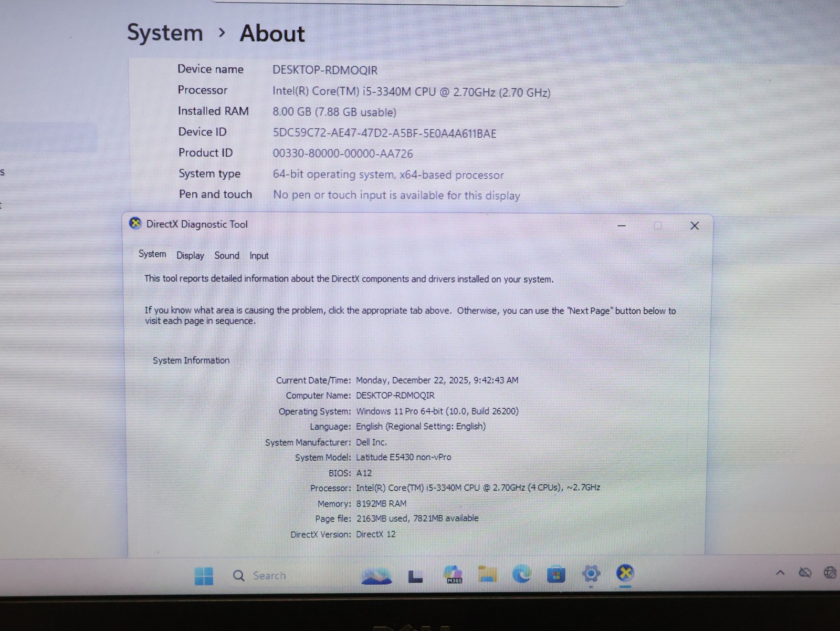The width and height of the screenshot is (840, 631).
Task: Click the DirectX Diagnostic Tool title icon
Action: click(135, 223)
